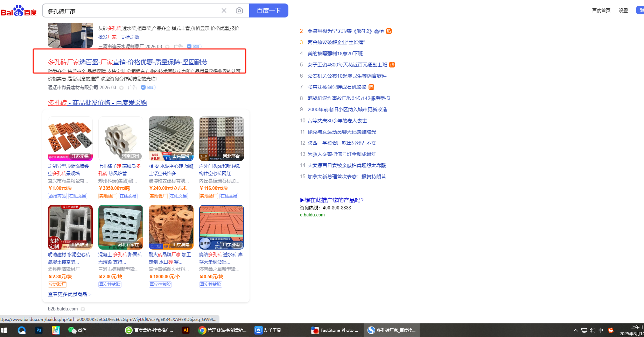Open hot search 张惠妹被调侃胖成石矶娘娘

pos(337,87)
